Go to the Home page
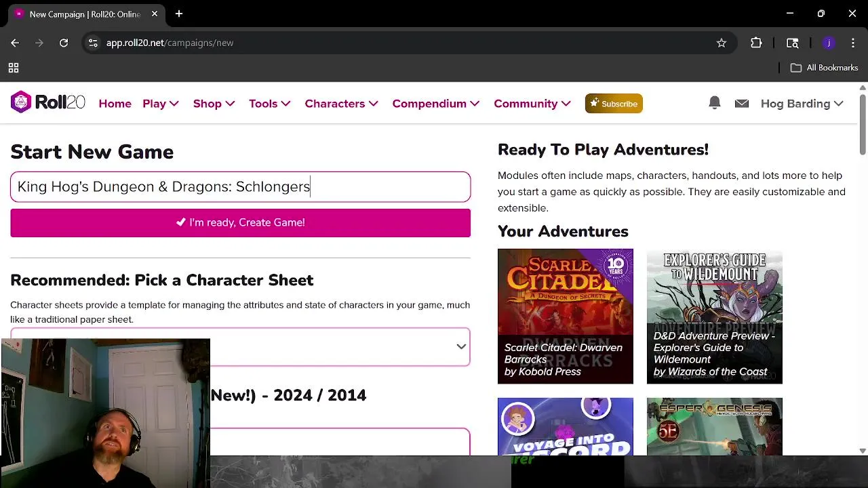Viewport: 868px width, 488px height. point(115,104)
